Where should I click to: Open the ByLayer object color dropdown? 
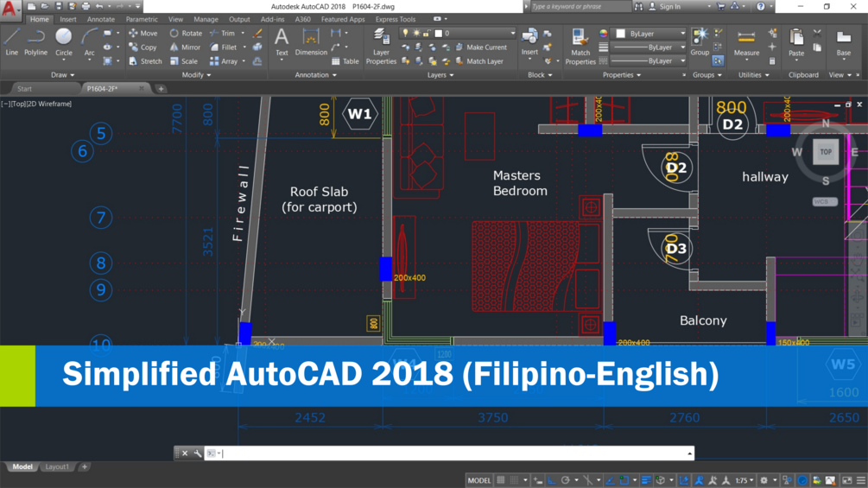649,34
